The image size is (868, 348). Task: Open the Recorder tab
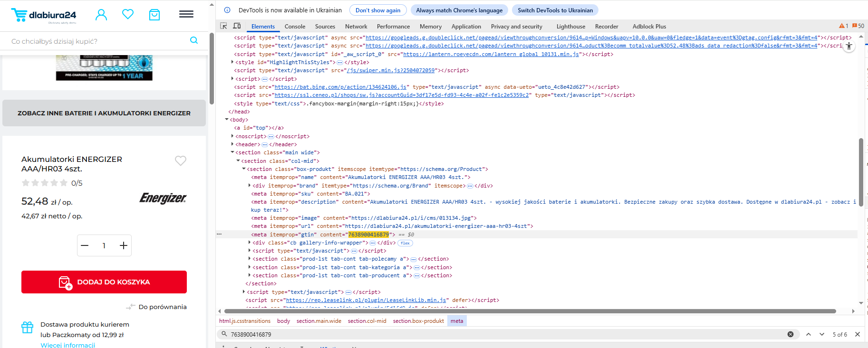607,27
